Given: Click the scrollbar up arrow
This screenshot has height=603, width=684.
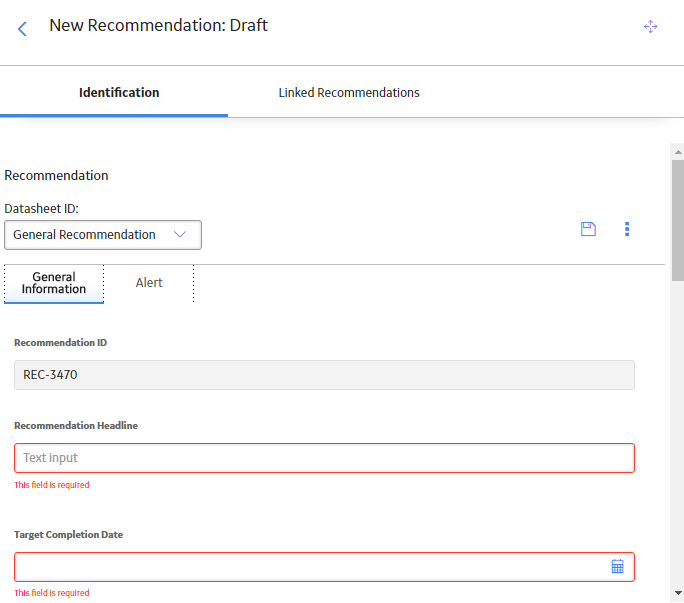Looking at the screenshot, I should pyautogui.click(x=678, y=152).
